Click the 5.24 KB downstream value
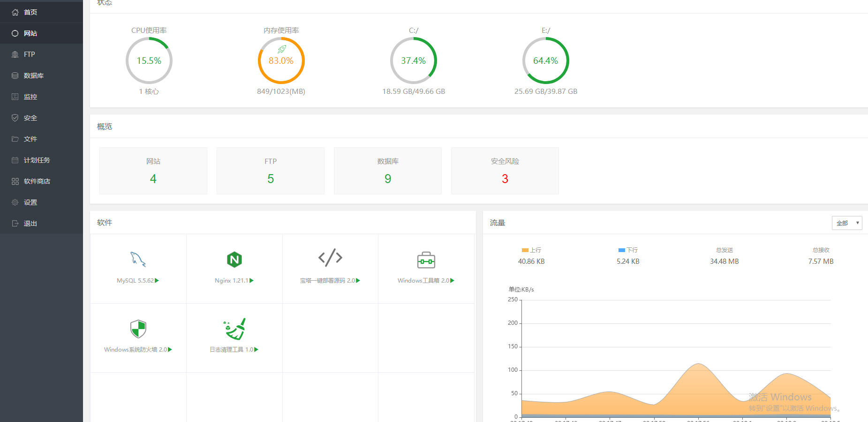The height and width of the screenshot is (422, 868). (628, 261)
